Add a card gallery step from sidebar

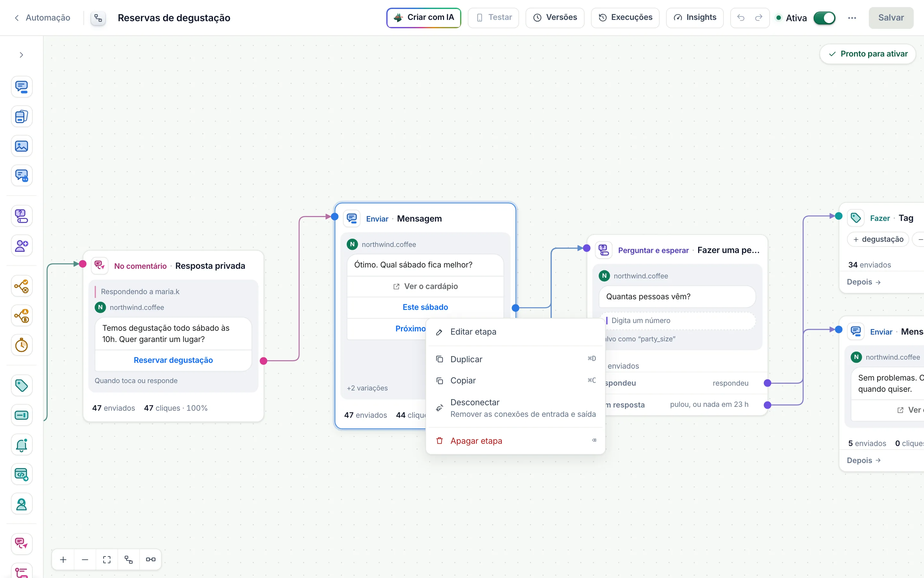[21, 117]
